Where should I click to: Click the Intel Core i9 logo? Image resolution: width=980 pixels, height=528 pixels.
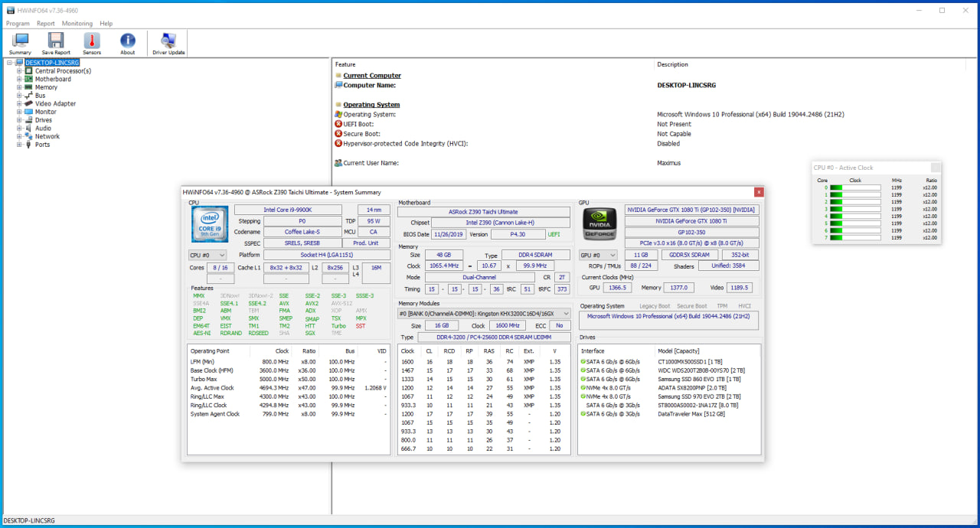pyautogui.click(x=209, y=223)
